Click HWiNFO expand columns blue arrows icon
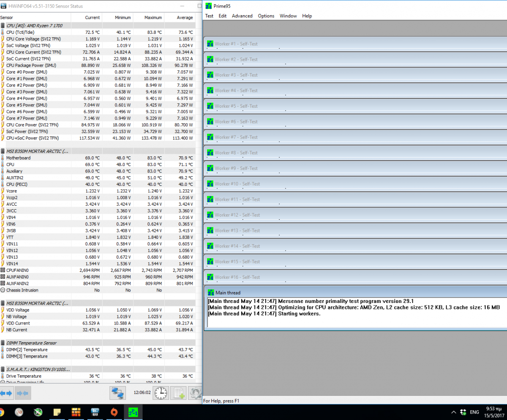Image resolution: width=507 pixels, height=420 pixels. 6,393
